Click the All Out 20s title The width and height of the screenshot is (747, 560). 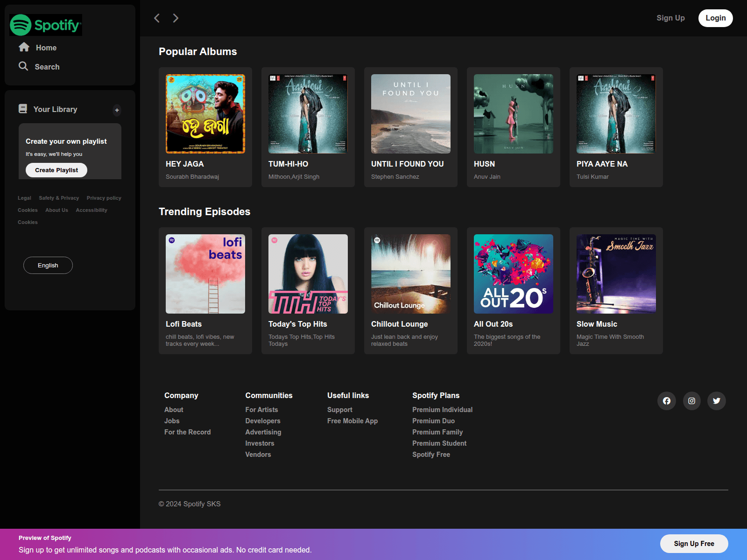493,324
